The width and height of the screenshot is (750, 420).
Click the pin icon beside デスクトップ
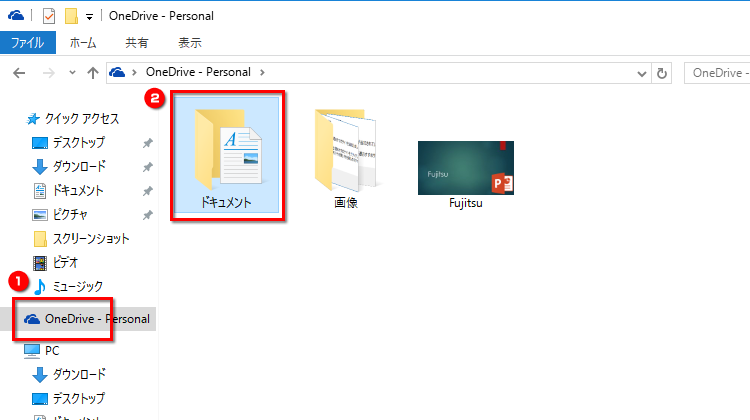[148, 143]
